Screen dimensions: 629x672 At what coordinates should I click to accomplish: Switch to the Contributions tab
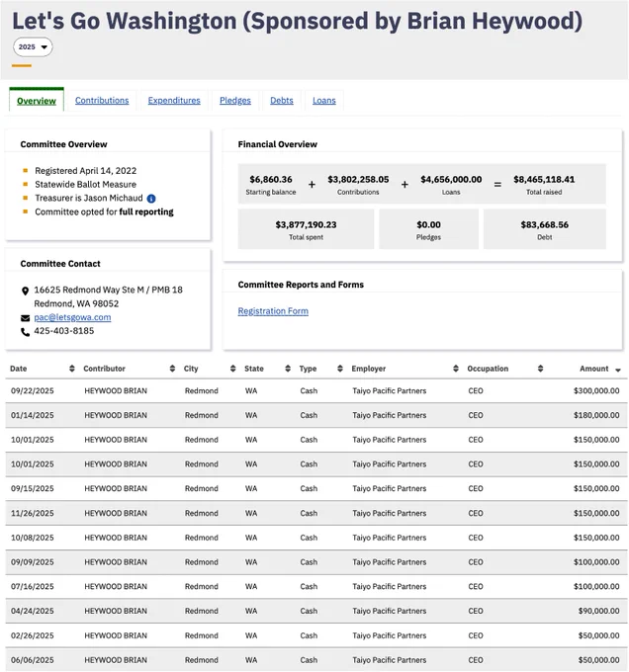(102, 100)
